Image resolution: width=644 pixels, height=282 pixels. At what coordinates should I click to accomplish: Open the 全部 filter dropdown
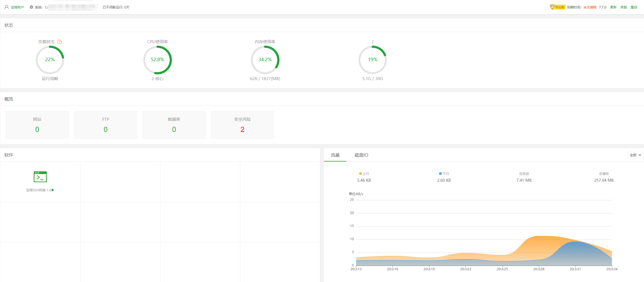[635, 155]
